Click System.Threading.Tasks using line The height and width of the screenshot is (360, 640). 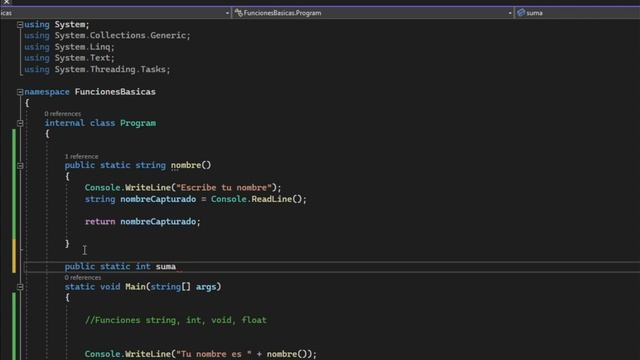pyautogui.click(x=97, y=69)
